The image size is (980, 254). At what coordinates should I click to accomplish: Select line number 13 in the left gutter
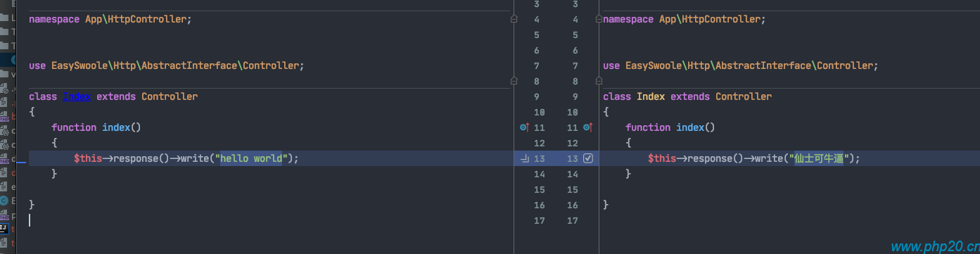[x=540, y=158]
